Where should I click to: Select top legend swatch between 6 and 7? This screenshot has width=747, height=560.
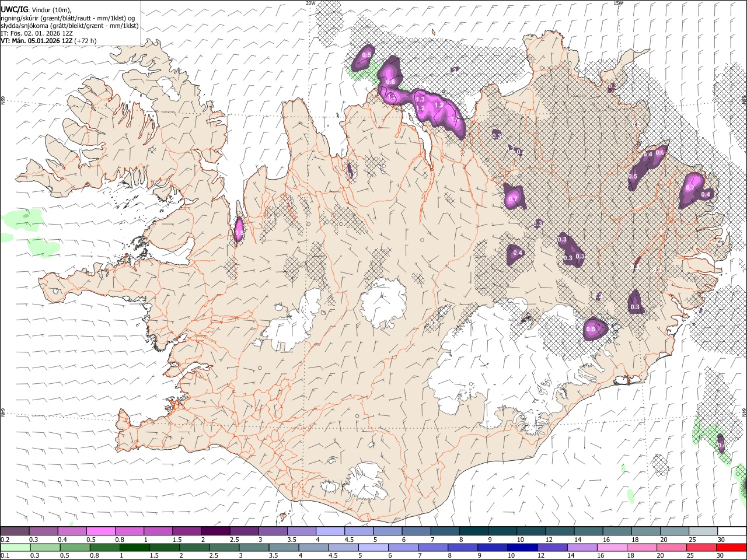(416, 531)
